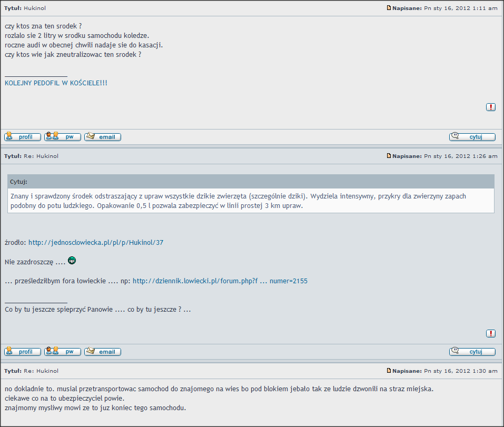Click the post icon next to 1:30 am timestamp
The image size is (504, 427).
click(389, 371)
